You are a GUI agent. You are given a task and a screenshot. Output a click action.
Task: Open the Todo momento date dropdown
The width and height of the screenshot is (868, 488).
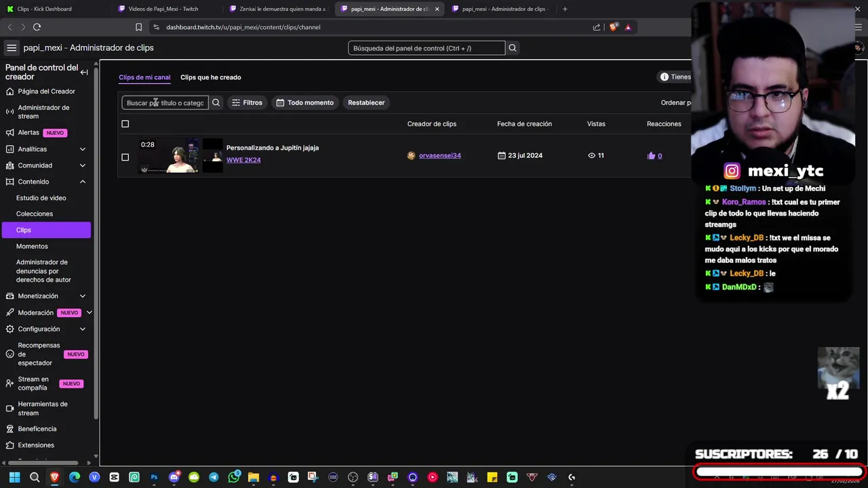(x=305, y=102)
